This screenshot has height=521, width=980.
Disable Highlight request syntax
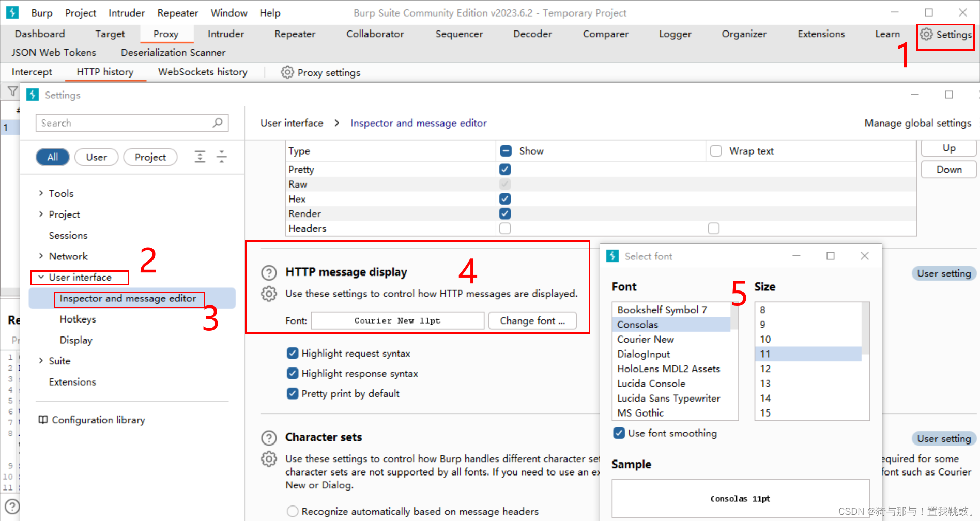coord(293,353)
